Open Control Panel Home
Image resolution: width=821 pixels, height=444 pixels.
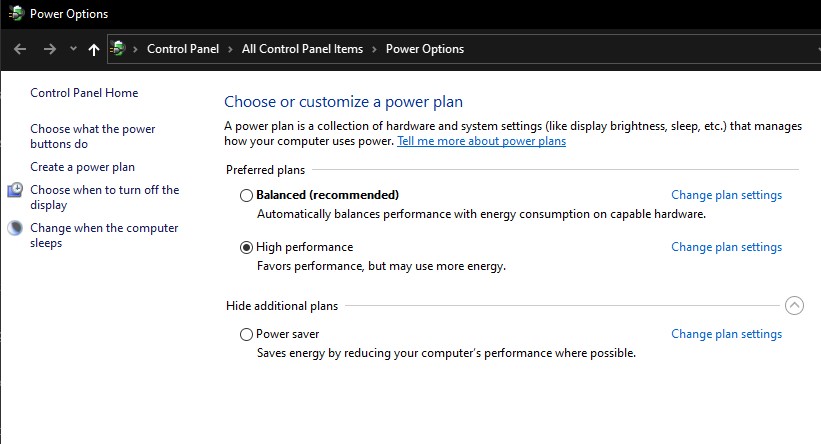click(x=84, y=93)
